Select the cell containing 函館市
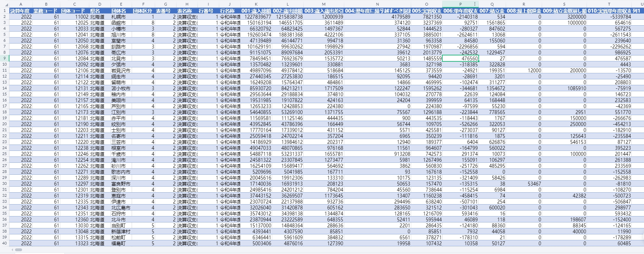The height and width of the screenshot is (254, 644). [x=121, y=23]
